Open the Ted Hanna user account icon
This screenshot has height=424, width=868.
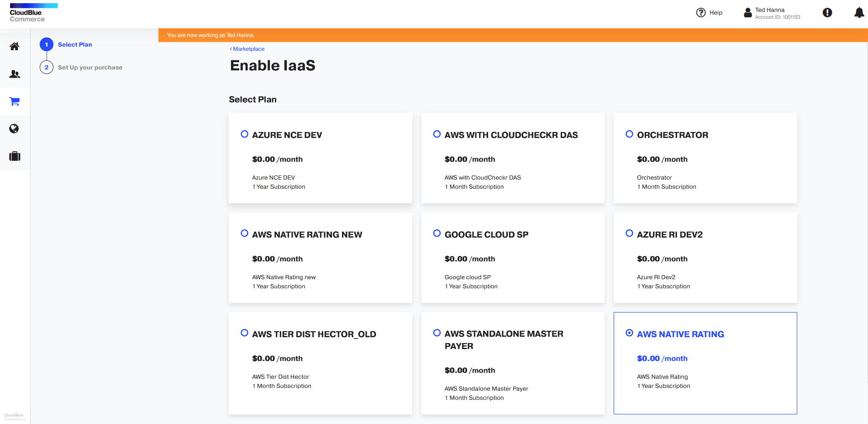point(748,13)
